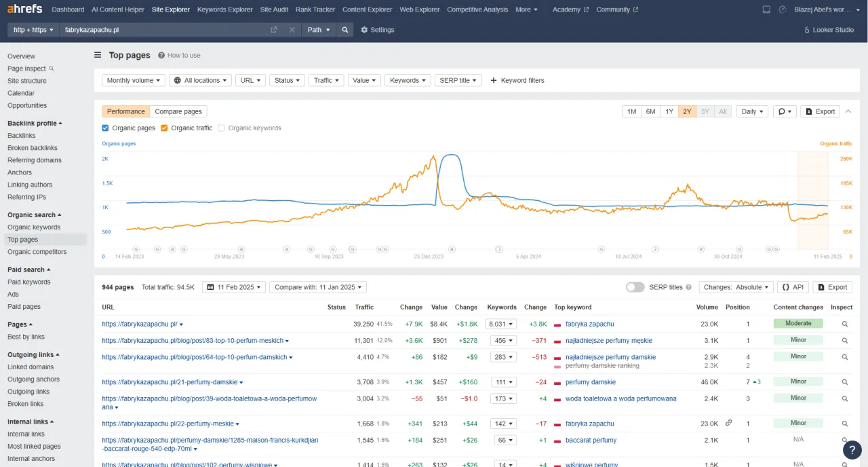
Task: Open Organic keywords in the sidebar
Action: pos(34,227)
